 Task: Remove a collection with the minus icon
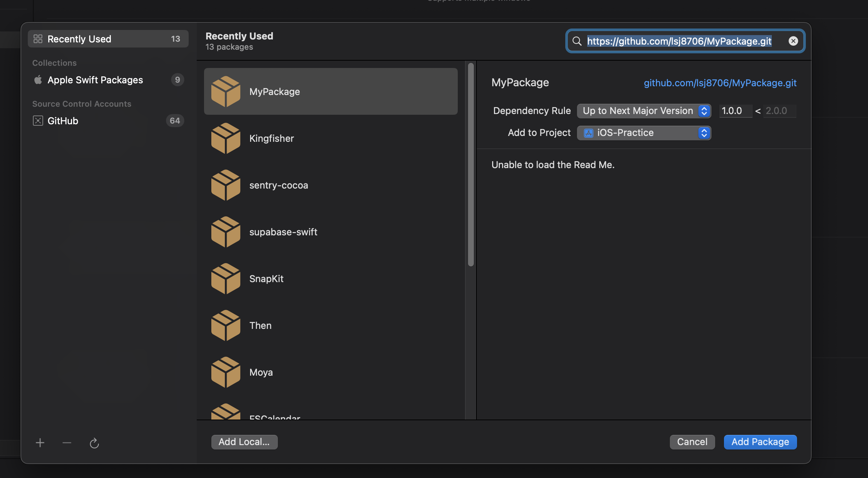67,443
